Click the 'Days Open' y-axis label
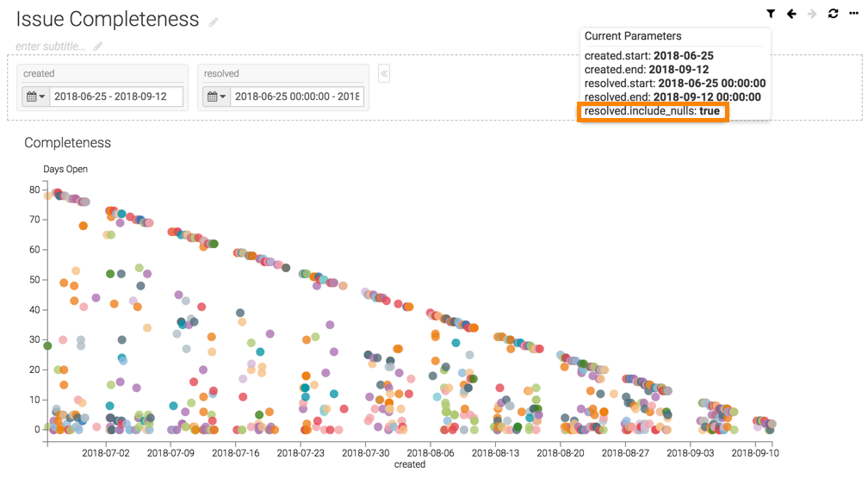 tap(65, 169)
